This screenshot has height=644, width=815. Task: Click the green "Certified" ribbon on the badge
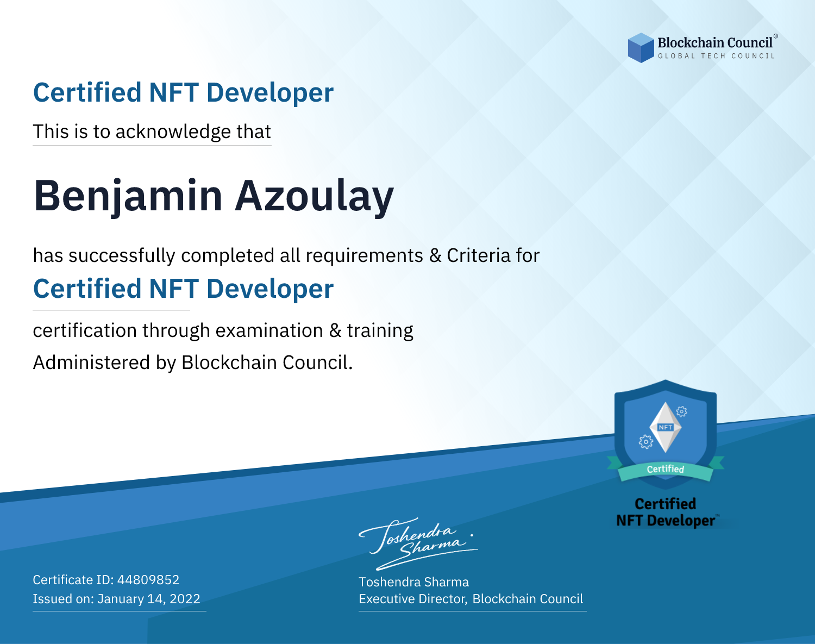tap(666, 469)
